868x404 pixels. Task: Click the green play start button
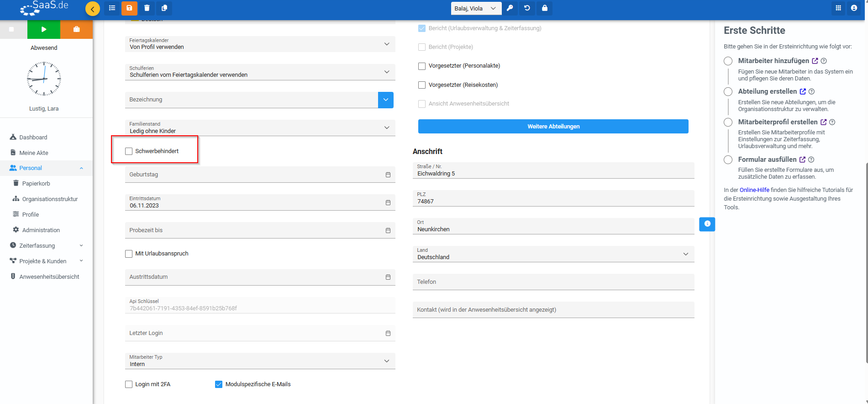[44, 29]
